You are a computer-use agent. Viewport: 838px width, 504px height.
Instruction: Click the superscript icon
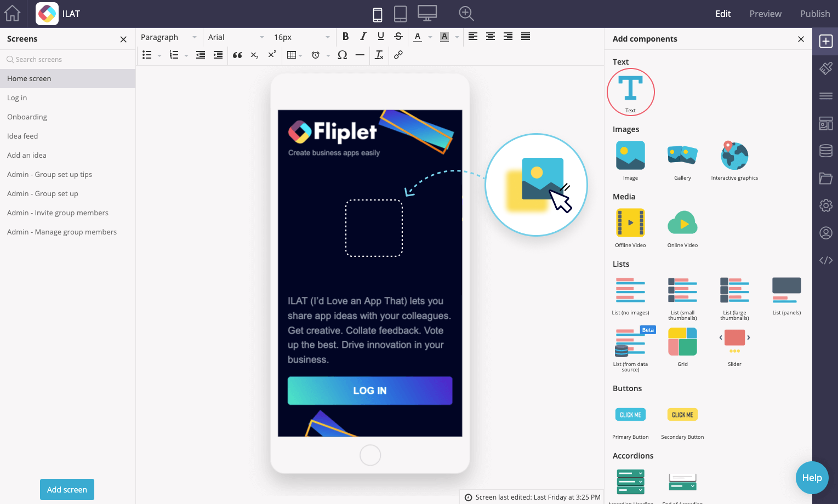pos(272,55)
